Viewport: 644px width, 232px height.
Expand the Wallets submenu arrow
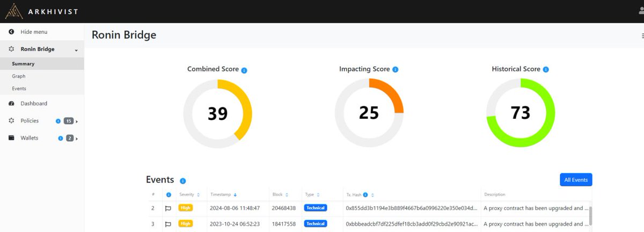coord(77,139)
